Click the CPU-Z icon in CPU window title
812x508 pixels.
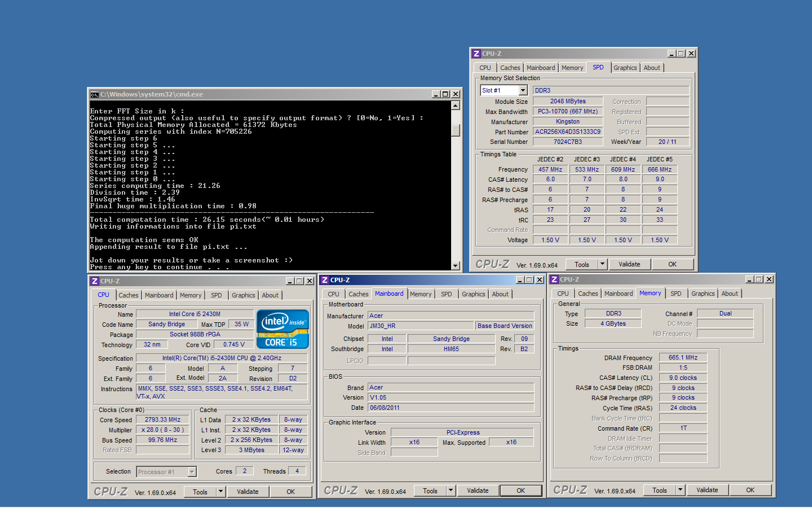click(95, 281)
